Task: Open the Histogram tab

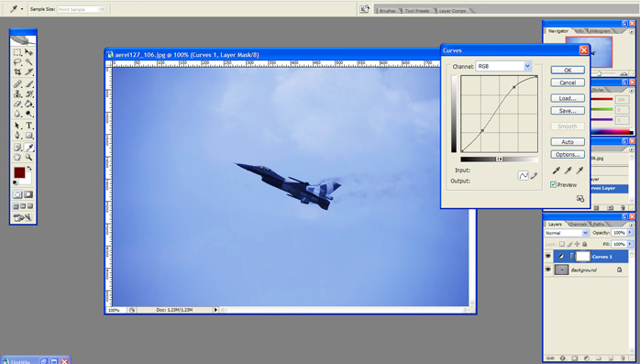Action: [600, 31]
